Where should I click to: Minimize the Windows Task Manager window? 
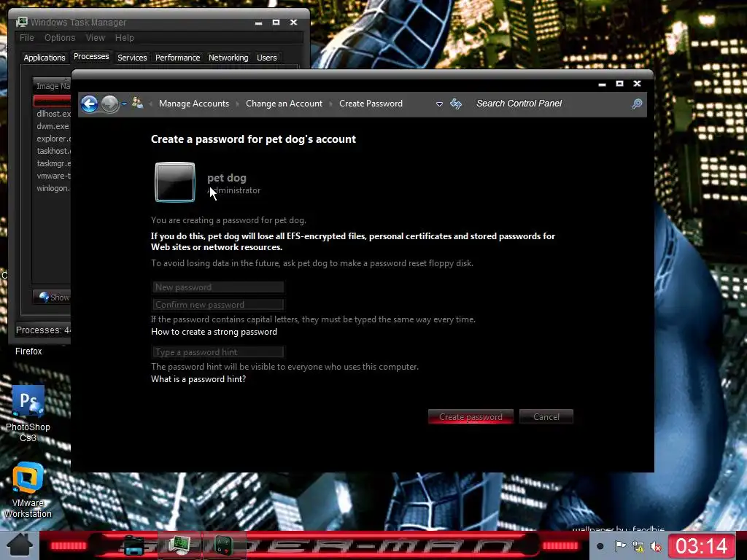[x=259, y=23]
